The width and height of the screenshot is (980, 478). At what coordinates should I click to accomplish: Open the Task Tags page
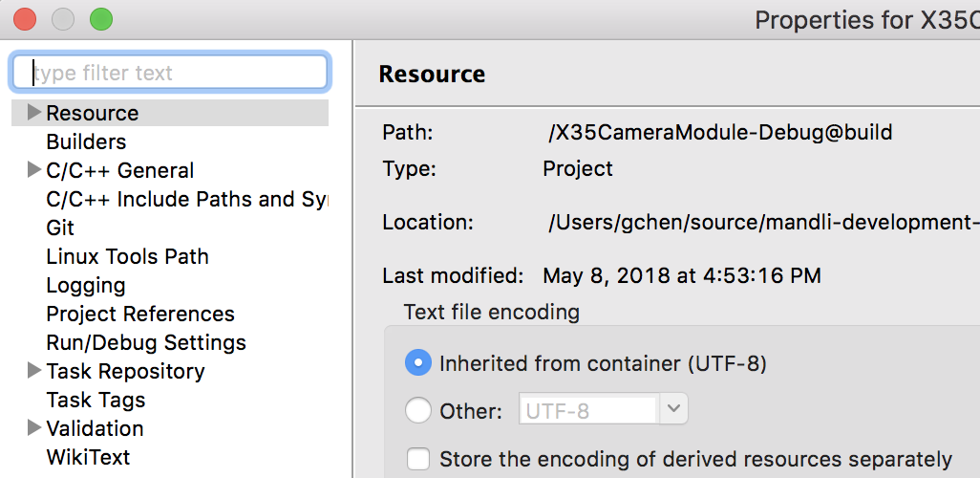tap(96, 400)
